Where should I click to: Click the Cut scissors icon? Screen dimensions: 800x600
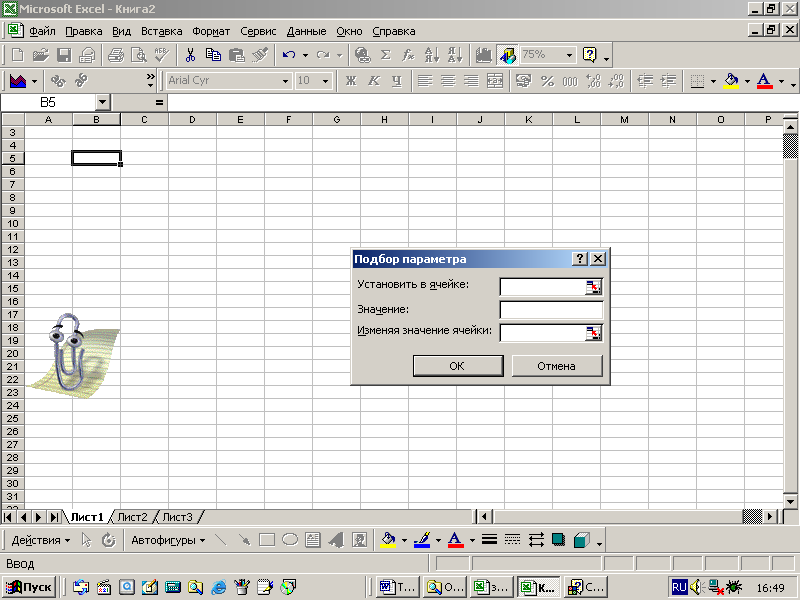[189, 55]
